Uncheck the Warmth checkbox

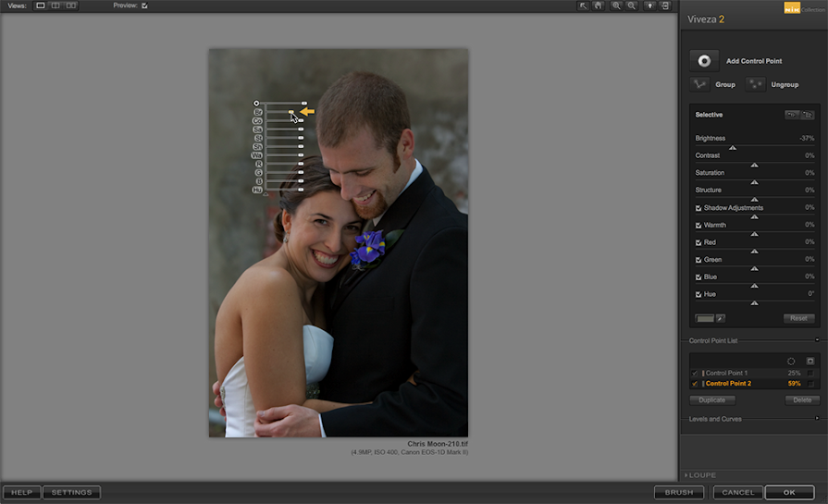coord(698,225)
